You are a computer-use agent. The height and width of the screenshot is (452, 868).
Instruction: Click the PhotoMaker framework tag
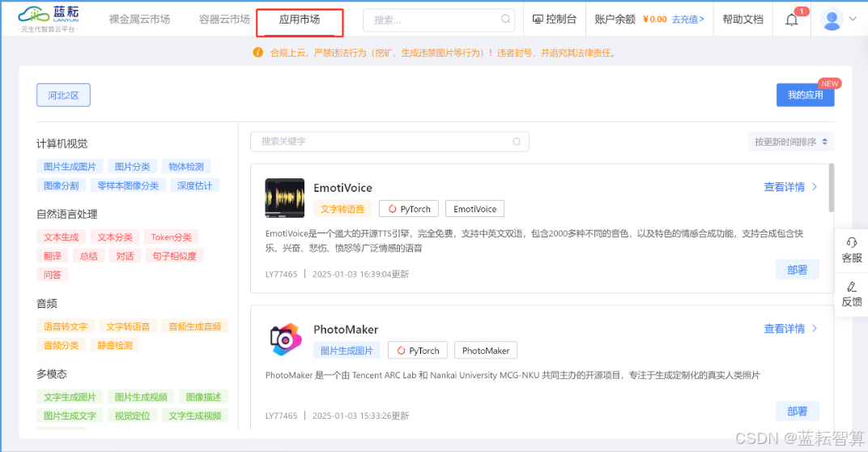point(486,351)
